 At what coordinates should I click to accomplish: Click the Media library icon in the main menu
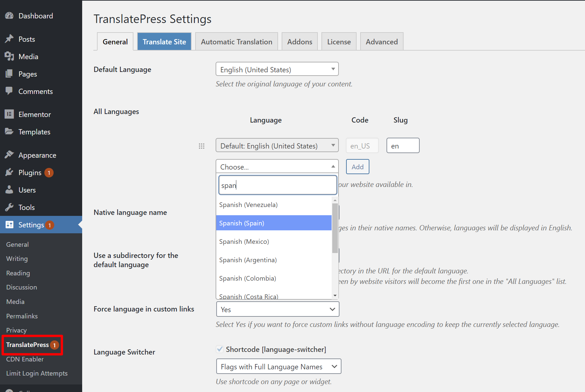click(x=9, y=57)
